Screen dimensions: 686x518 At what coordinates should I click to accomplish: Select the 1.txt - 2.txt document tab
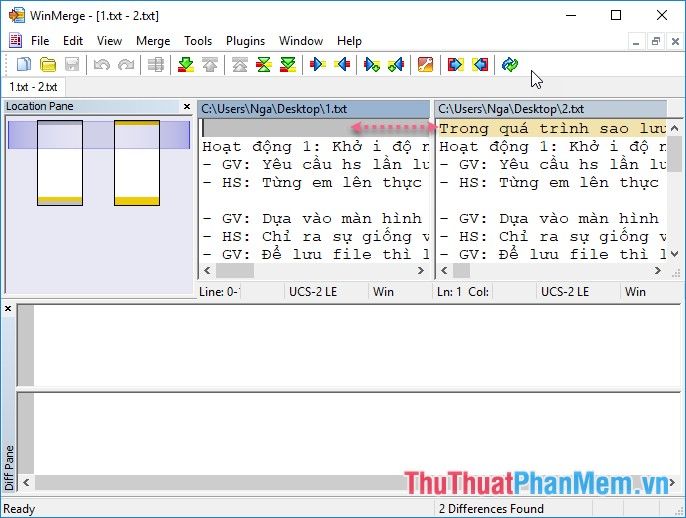[x=33, y=87]
